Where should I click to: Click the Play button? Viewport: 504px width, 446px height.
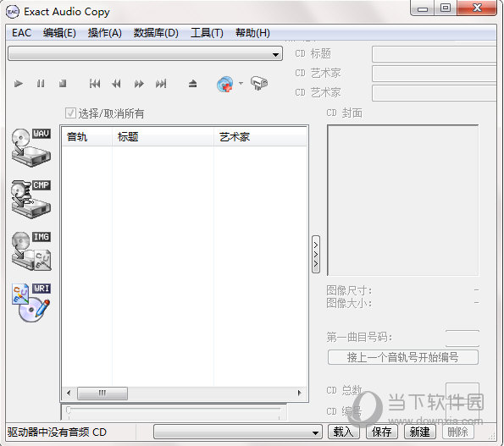click(19, 84)
